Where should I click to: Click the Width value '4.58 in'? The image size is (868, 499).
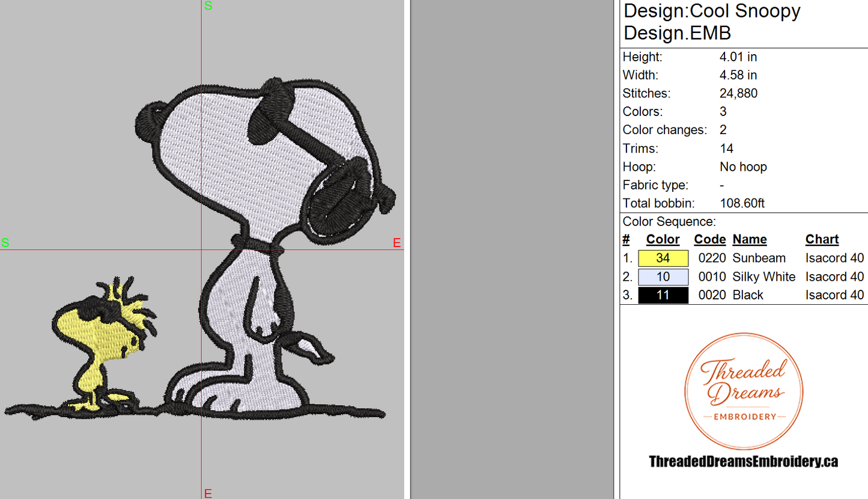coord(738,75)
